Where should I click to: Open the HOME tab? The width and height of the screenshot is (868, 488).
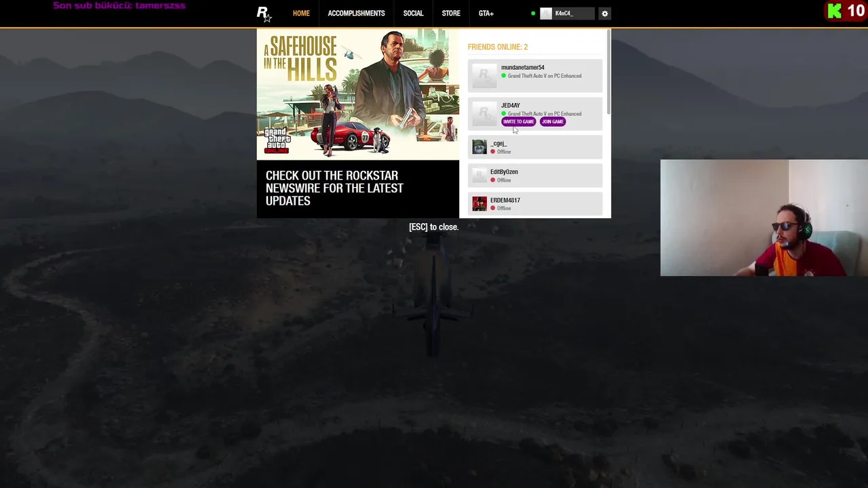(x=301, y=14)
